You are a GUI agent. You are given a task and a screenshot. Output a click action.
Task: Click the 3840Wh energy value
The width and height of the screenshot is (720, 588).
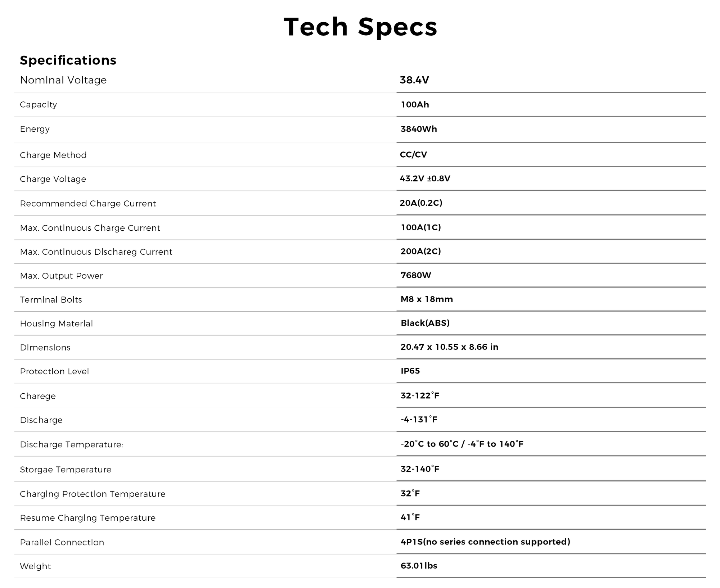[419, 129]
